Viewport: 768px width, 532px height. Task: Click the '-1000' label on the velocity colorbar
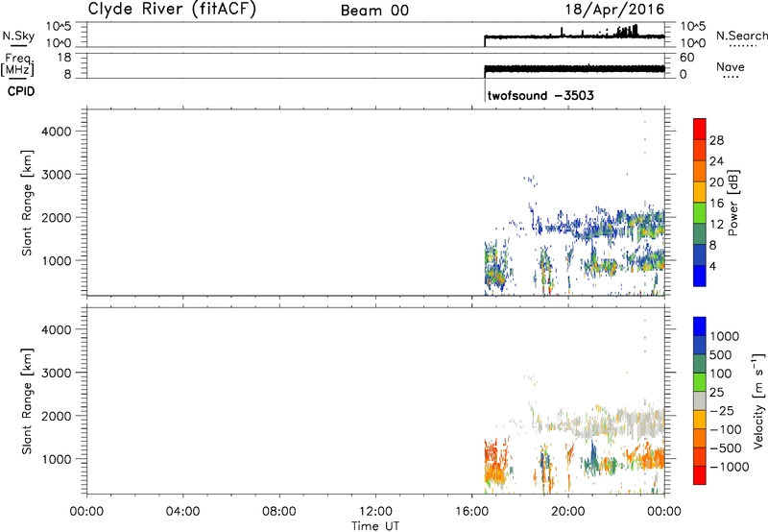click(729, 467)
